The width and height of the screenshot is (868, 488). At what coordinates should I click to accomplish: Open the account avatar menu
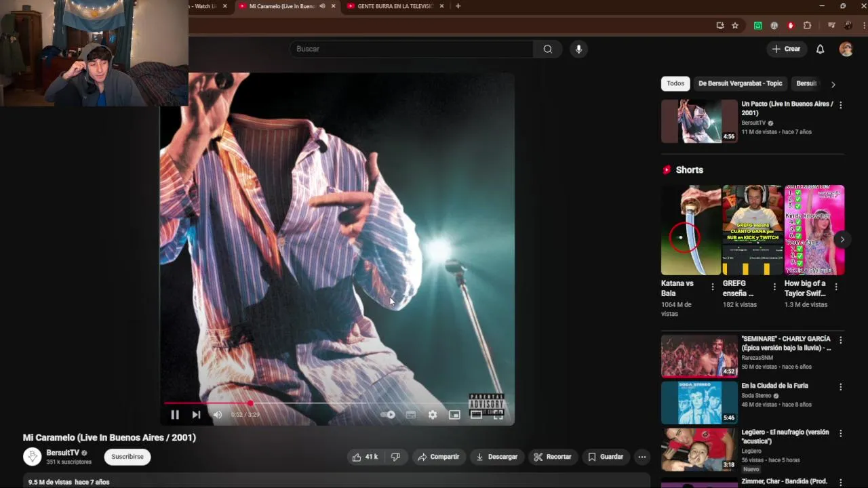(846, 49)
